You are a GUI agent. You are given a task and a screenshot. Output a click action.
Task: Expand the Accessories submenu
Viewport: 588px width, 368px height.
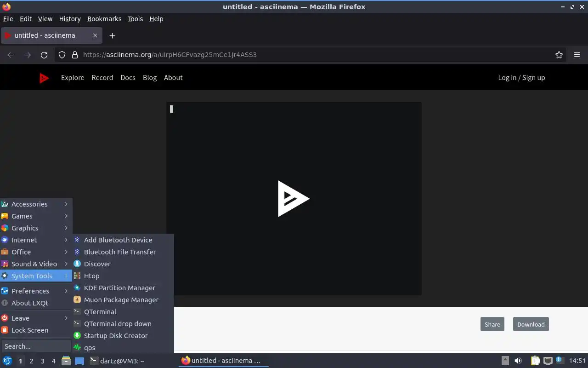tap(36, 204)
